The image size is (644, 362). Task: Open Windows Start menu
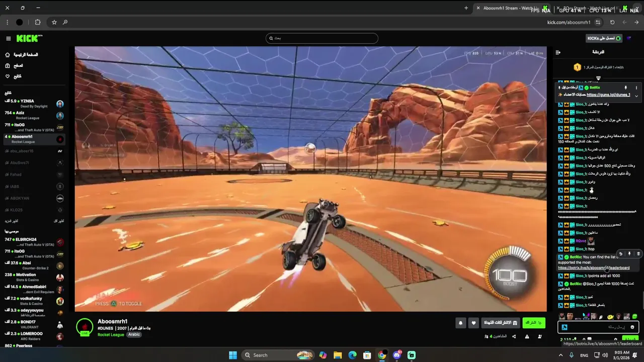[x=233, y=355]
